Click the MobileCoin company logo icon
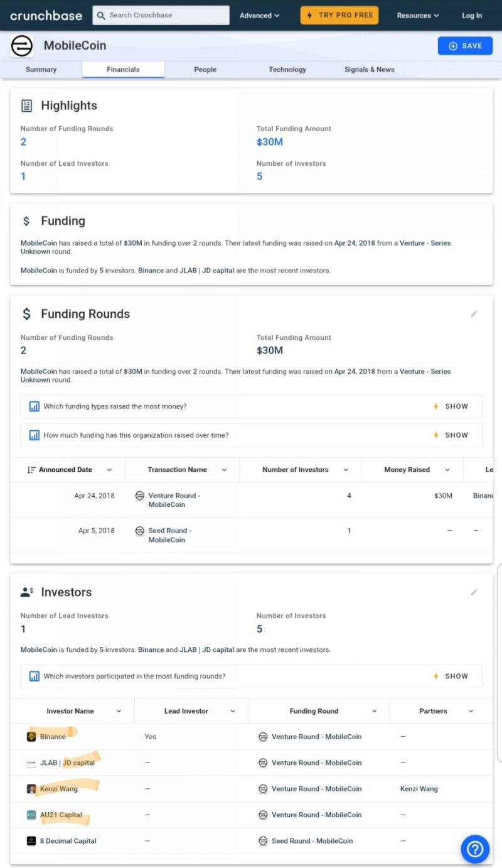The width and height of the screenshot is (502, 868). 22,46
